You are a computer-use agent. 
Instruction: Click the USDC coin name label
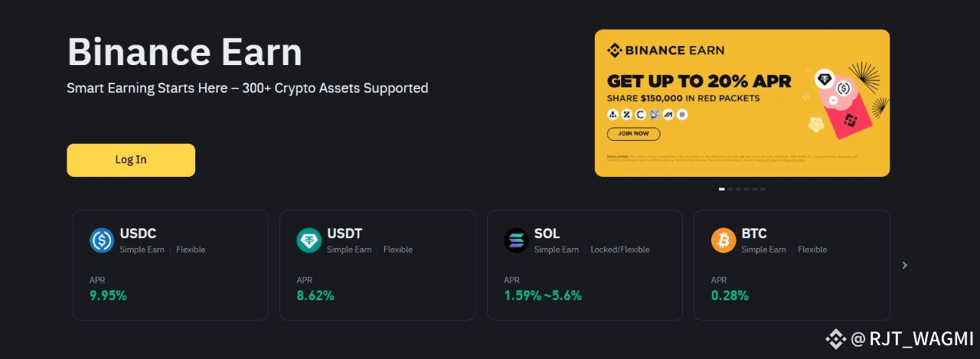[138, 233]
